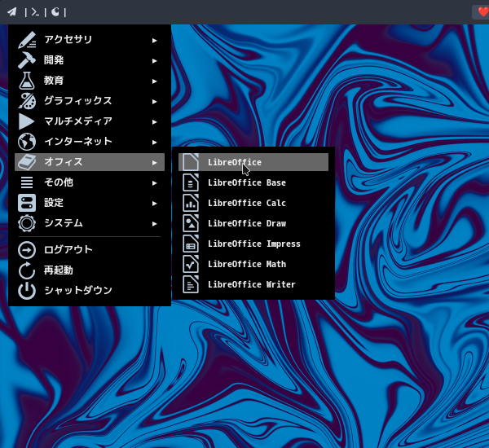This screenshot has height=448, width=489.
Task: Click the red heart tray icon
Action: point(483,12)
